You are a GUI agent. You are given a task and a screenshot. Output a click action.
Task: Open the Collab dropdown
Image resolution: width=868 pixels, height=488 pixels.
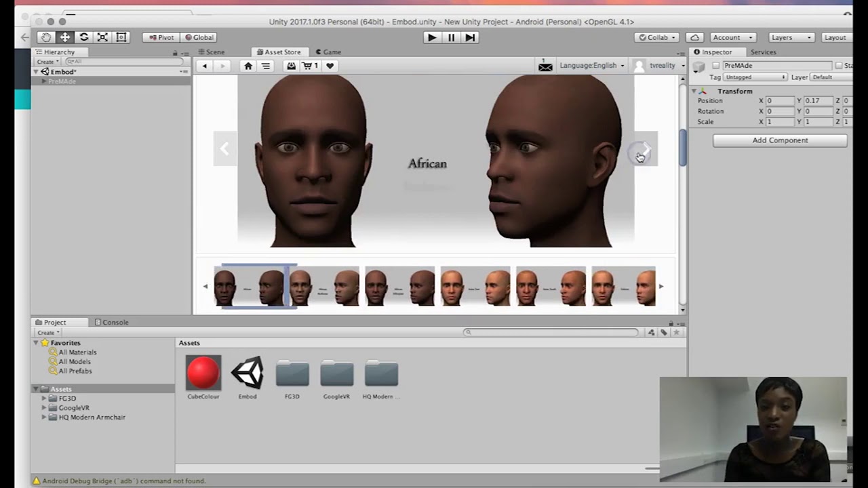tap(657, 37)
